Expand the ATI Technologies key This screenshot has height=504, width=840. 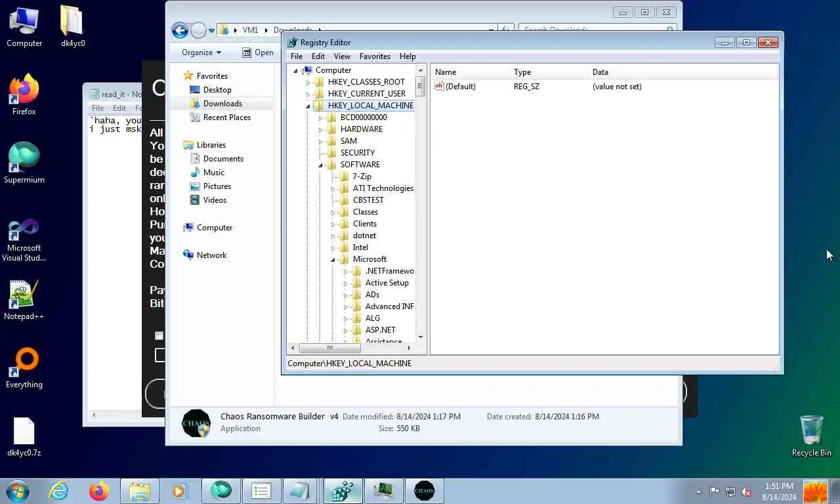click(x=333, y=188)
